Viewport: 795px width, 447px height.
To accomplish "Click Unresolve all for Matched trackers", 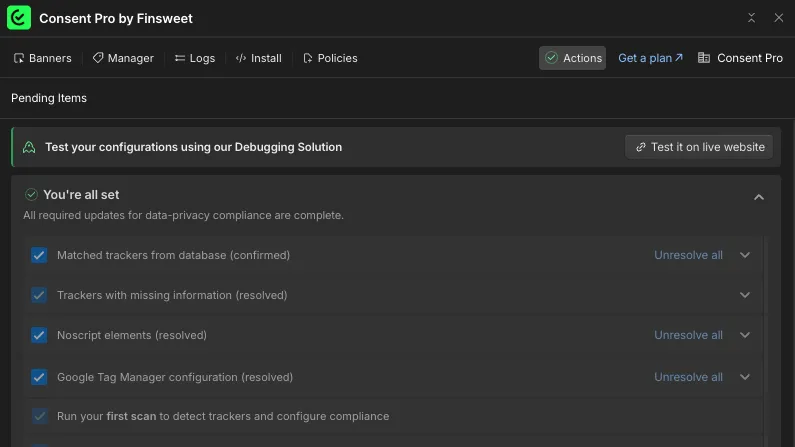I will coord(688,255).
